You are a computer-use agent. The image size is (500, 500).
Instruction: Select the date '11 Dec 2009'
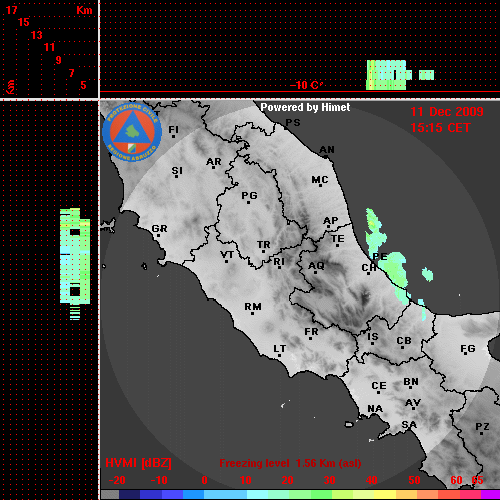[447, 112]
